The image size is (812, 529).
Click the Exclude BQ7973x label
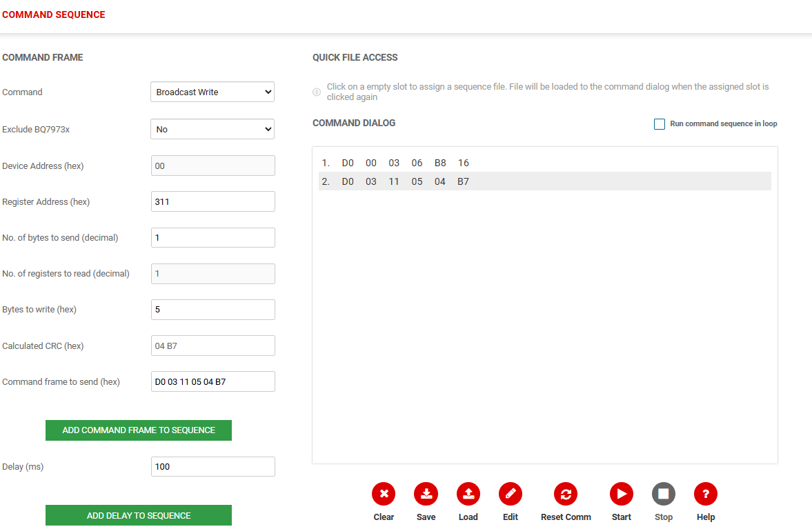(x=36, y=130)
